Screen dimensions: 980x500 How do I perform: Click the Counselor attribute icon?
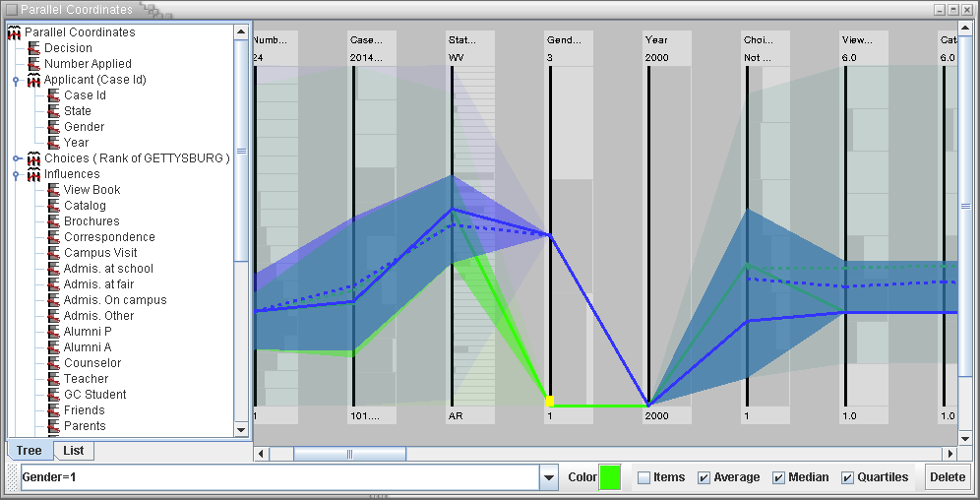(54, 363)
